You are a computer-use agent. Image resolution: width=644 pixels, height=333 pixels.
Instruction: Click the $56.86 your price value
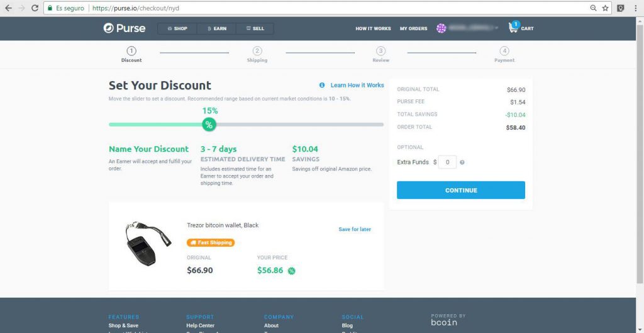point(270,270)
